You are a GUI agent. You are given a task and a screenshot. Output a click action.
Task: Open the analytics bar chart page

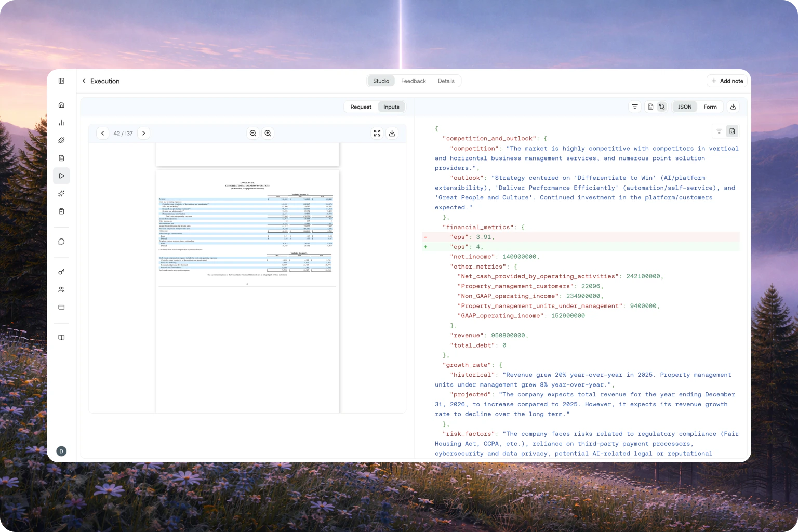(61, 123)
